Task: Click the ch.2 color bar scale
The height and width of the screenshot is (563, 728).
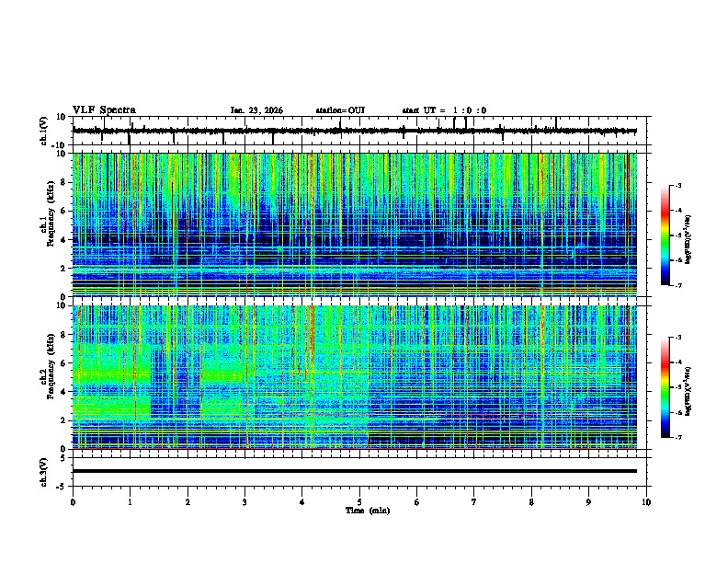Action: 665,387
